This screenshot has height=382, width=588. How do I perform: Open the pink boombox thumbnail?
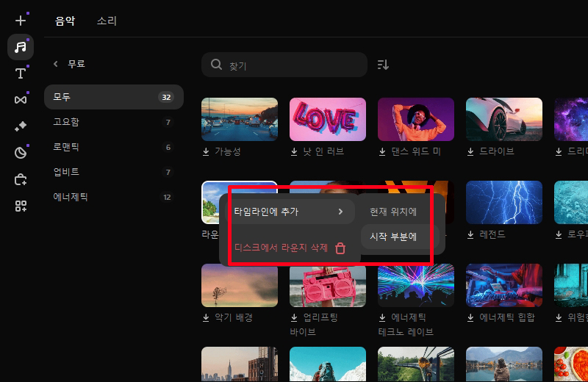[328, 286]
